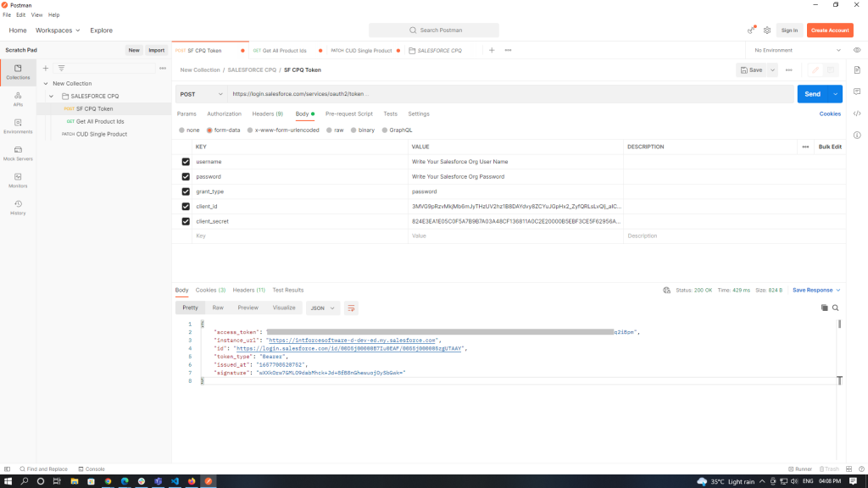Toggle response line wrap icon
Screen dimensions: 868x488
tap(351, 308)
